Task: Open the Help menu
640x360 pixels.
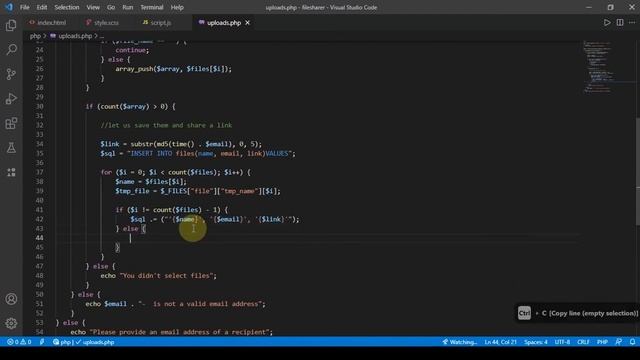Action: tap(177, 7)
